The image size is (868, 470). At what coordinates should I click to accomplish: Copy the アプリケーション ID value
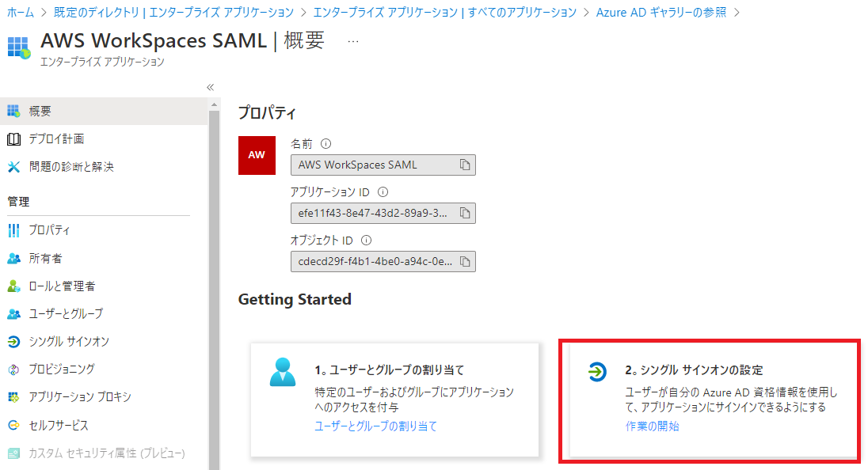tap(465, 213)
